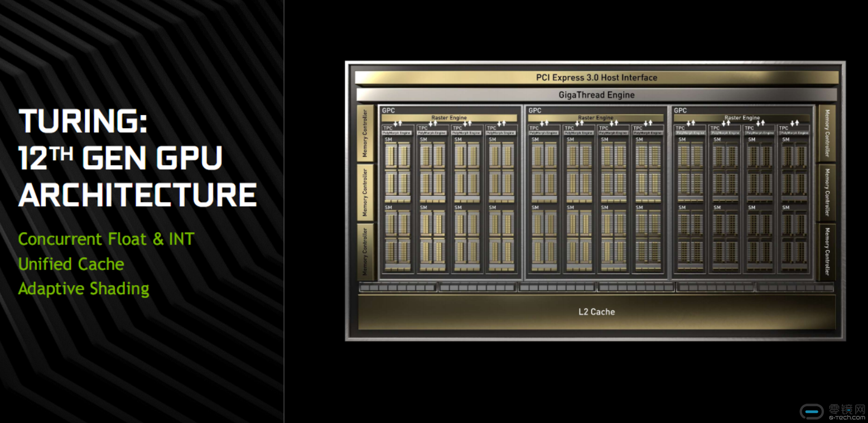Select the "Concurrent Float & INT" bullet
The width and height of the screenshot is (868, 423).
point(106,239)
